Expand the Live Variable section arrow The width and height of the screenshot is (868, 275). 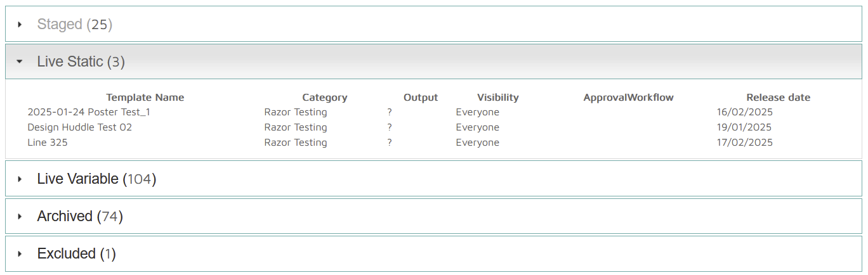pyautogui.click(x=20, y=179)
